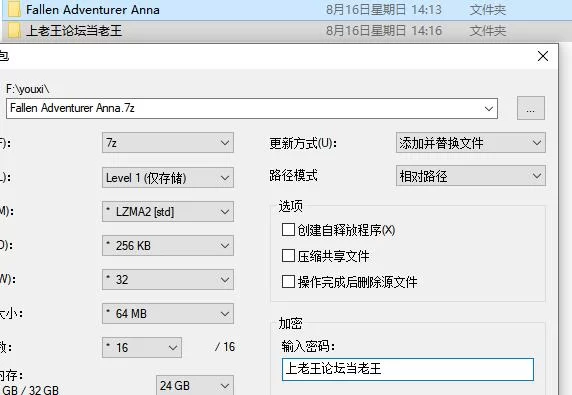Click the 输入密码 password input field
572x395 pixels.
pos(407,369)
